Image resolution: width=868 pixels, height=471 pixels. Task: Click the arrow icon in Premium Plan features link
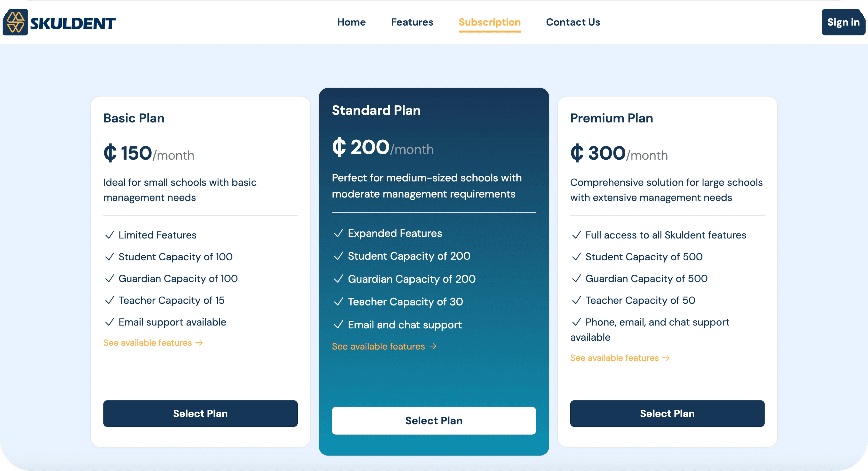[666, 358]
